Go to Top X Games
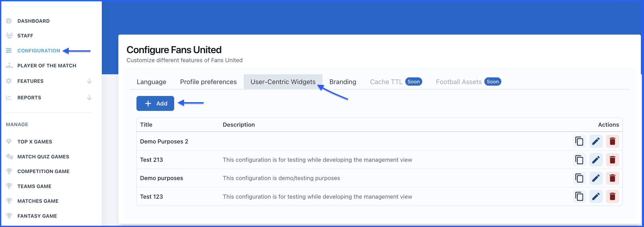 click(35, 142)
